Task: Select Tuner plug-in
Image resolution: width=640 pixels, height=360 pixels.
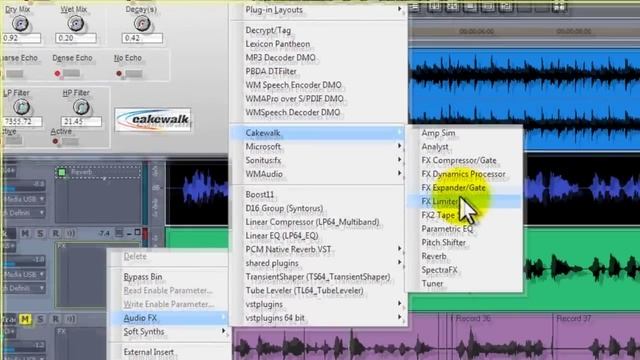Action: pos(464,283)
